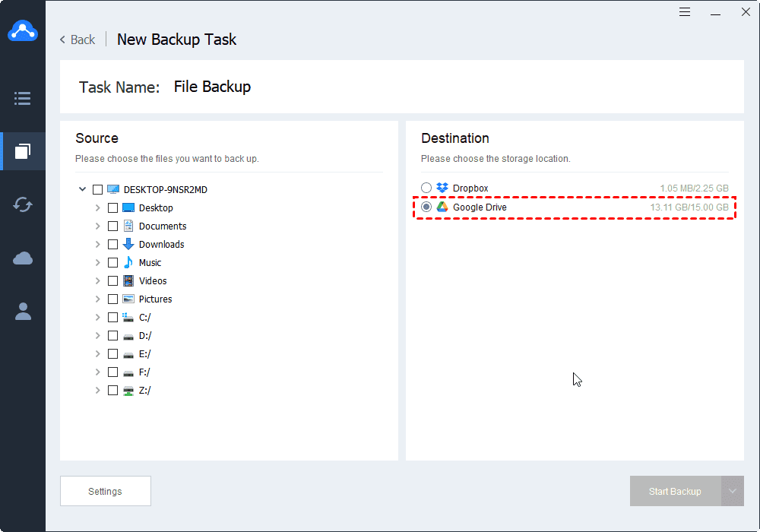Select the Dropbox radio button

[426, 188]
